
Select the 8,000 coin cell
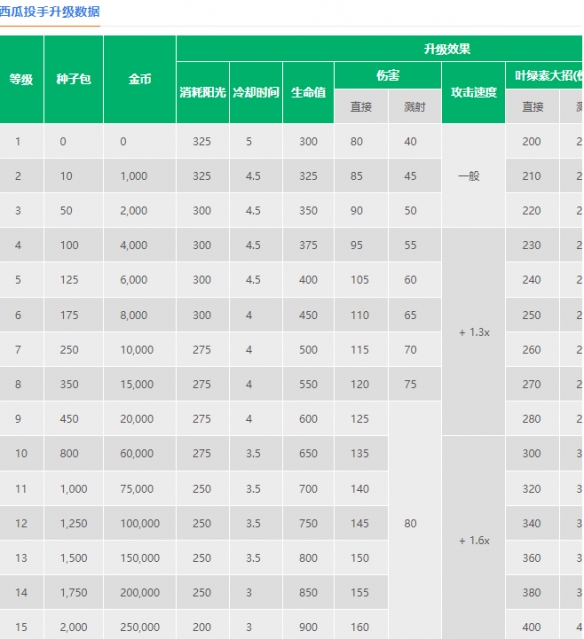[140, 315]
